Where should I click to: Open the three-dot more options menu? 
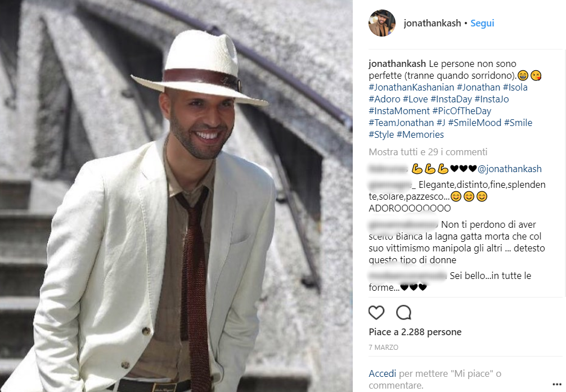(557, 385)
